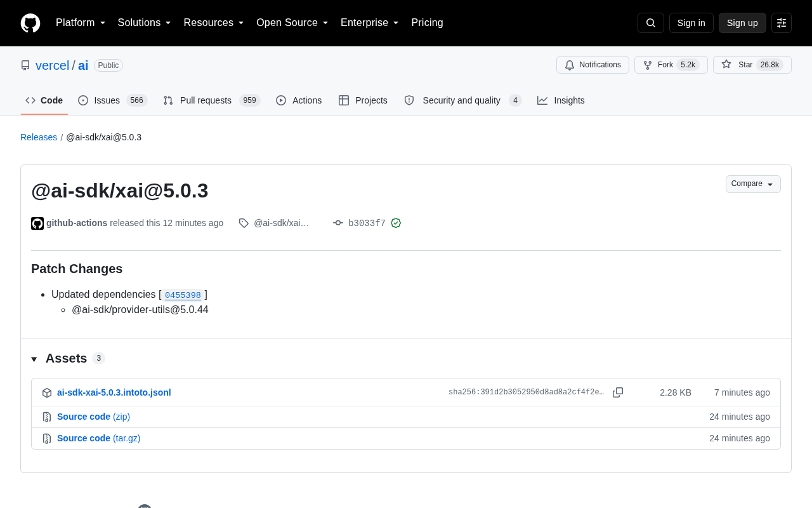Click the 'released this 12 minutes ago' text
The width and height of the screenshot is (812, 508).
166,223
